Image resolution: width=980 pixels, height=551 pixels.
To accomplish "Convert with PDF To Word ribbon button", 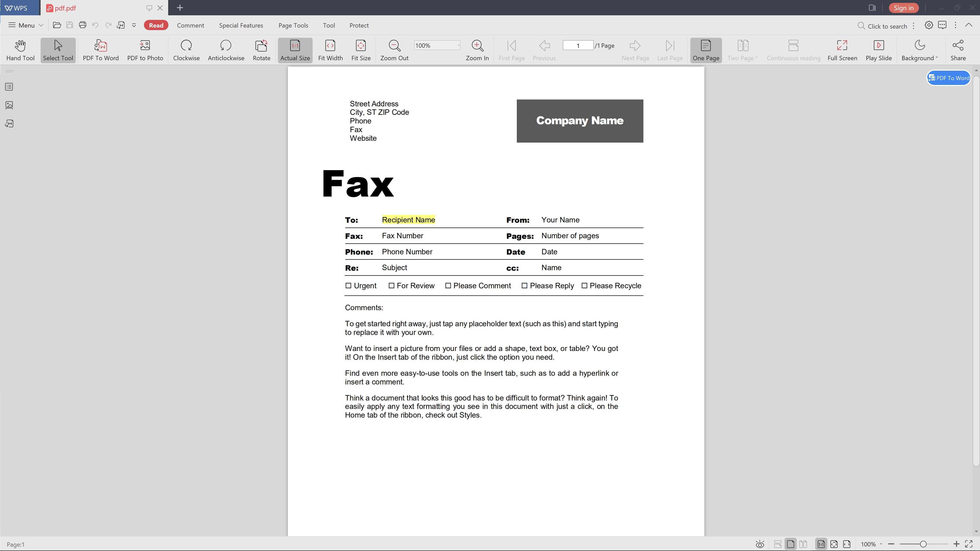I will point(101,50).
